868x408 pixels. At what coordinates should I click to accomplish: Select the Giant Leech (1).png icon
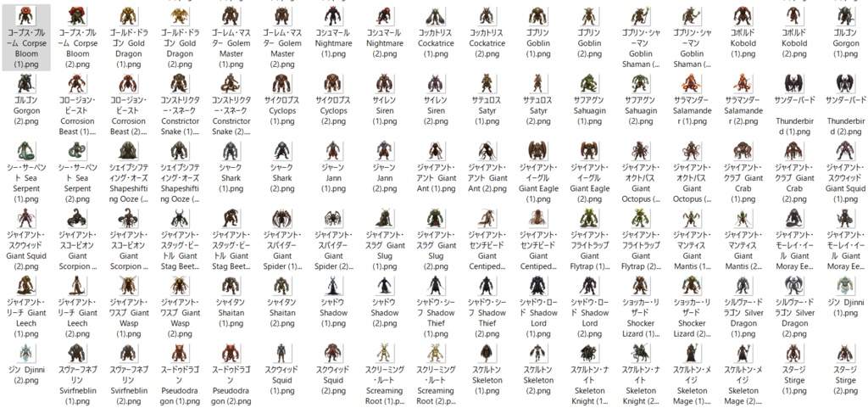[x=26, y=286]
